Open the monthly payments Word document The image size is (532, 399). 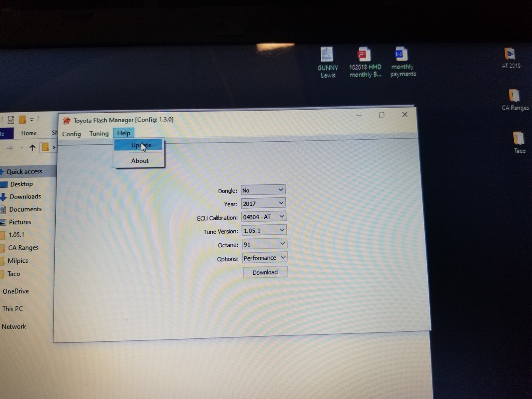coord(402,62)
